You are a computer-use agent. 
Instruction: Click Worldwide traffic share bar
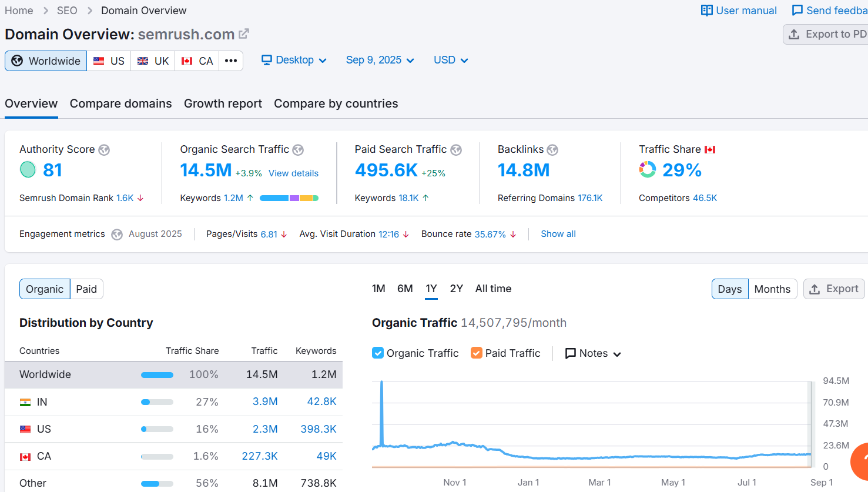click(x=157, y=375)
